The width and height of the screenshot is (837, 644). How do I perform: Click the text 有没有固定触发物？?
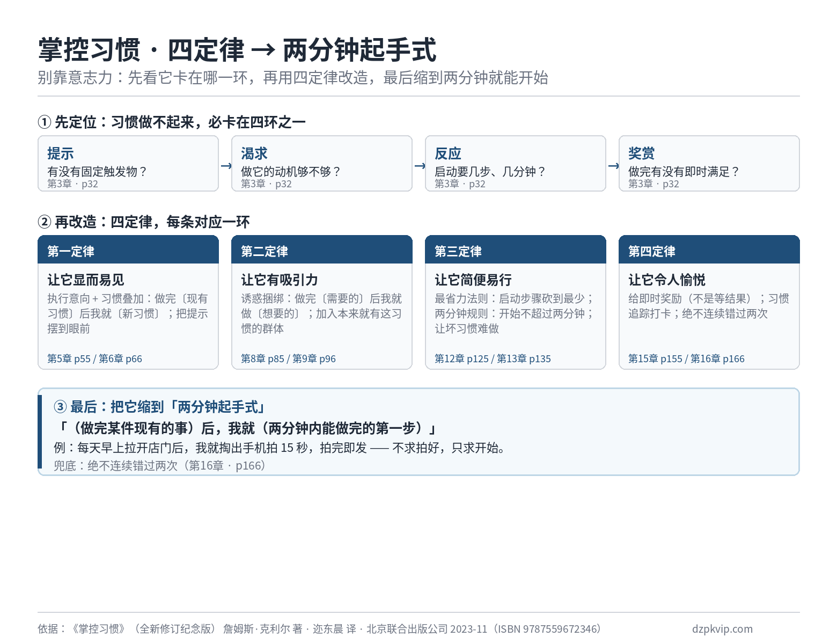click(x=98, y=172)
